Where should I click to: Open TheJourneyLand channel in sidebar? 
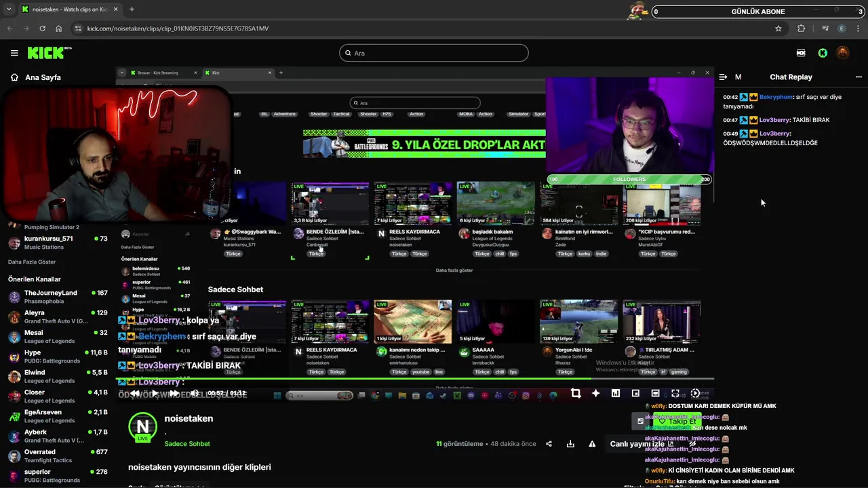58,297
